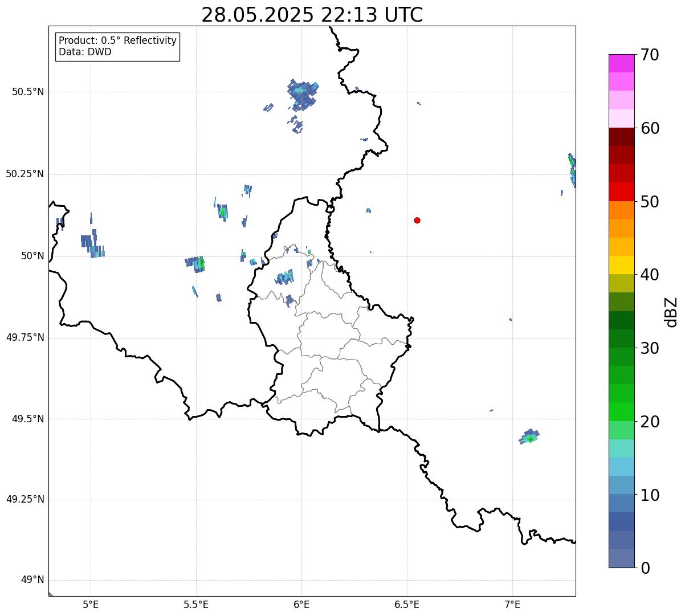Pick the bright red colorbar swatch above 50
Image resolution: width=685 pixels, height=616 pixels.
(621, 192)
